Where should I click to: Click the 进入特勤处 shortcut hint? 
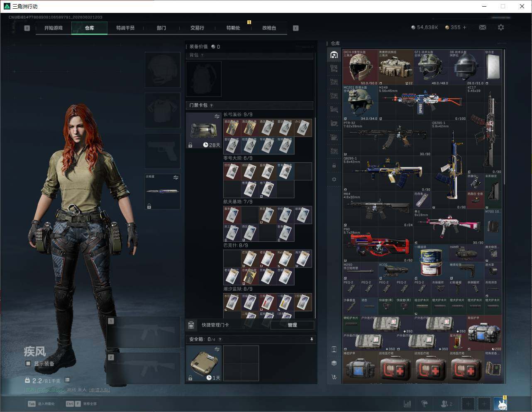pos(41,404)
